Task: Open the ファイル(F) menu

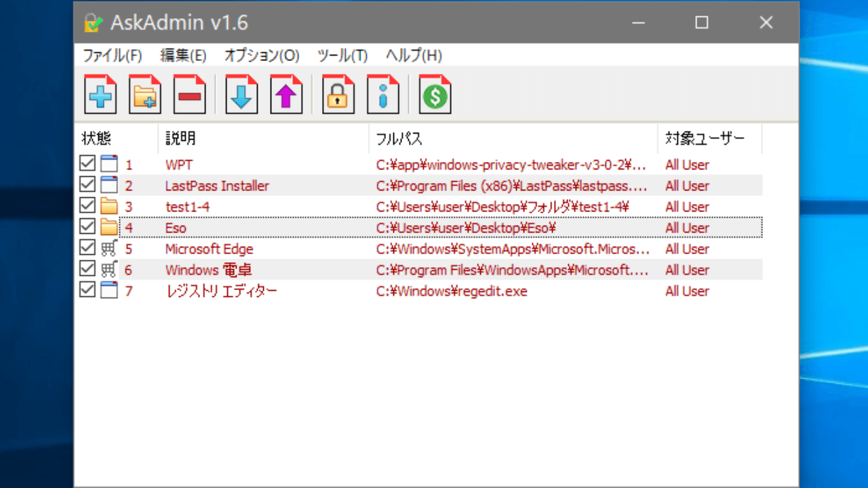Action: [x=113, y=56]
